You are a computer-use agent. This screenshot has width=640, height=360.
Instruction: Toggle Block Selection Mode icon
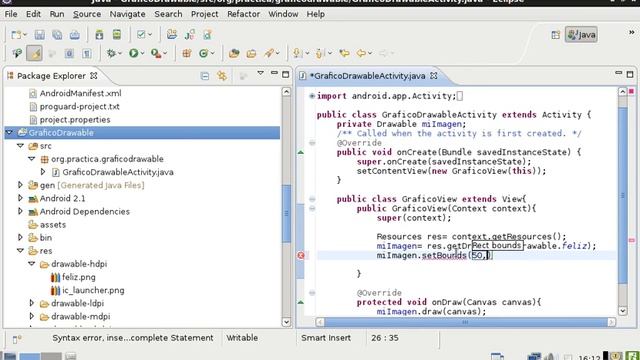tap(69, 53)
